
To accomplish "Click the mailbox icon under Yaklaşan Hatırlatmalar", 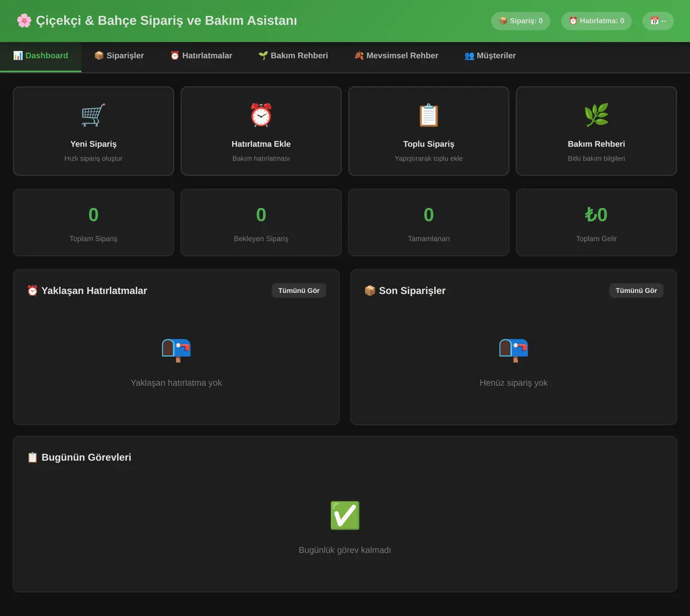I will [x=176, y=349].
